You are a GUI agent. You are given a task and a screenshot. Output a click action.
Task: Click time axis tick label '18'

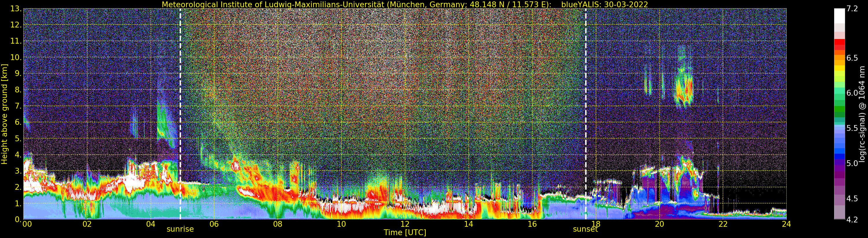click(x=596, y=224)
